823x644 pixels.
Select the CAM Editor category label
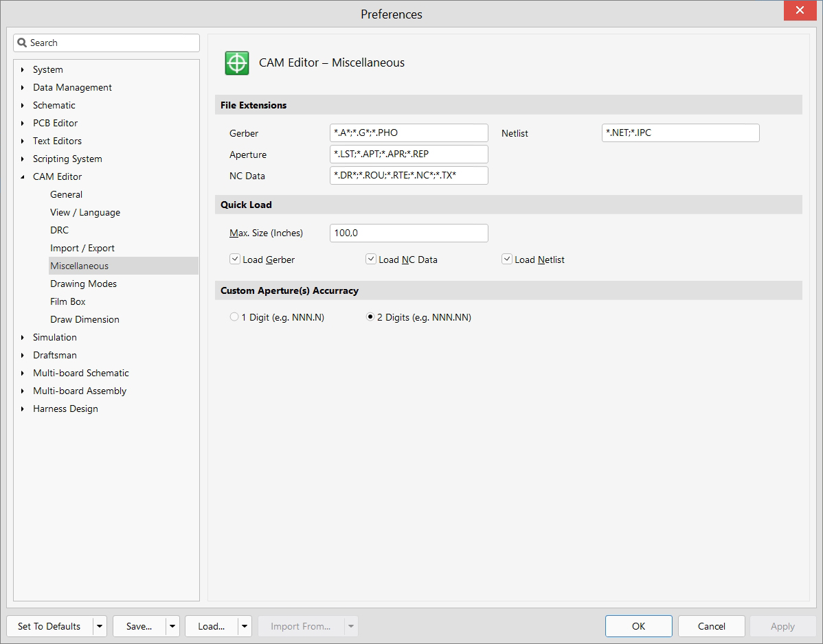(x=57, y=176)
